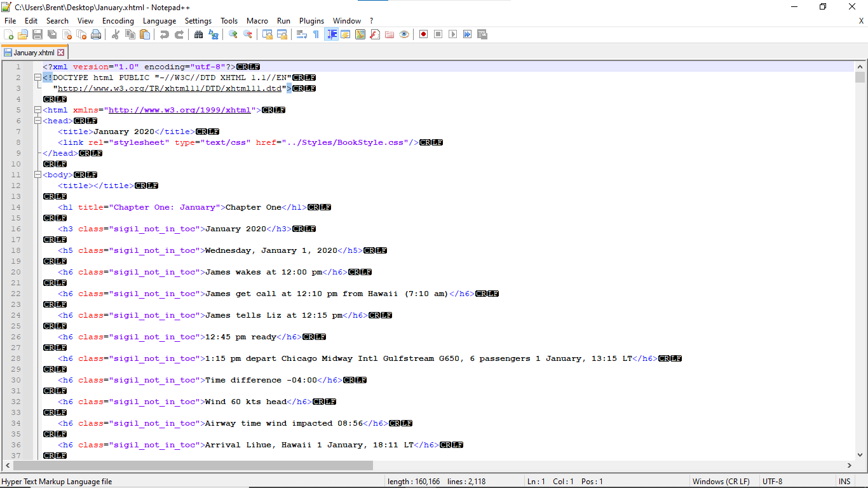The width and height of the screenshot is (868, 488).
Task: Open the Macro menu
Action: [257, 21]
